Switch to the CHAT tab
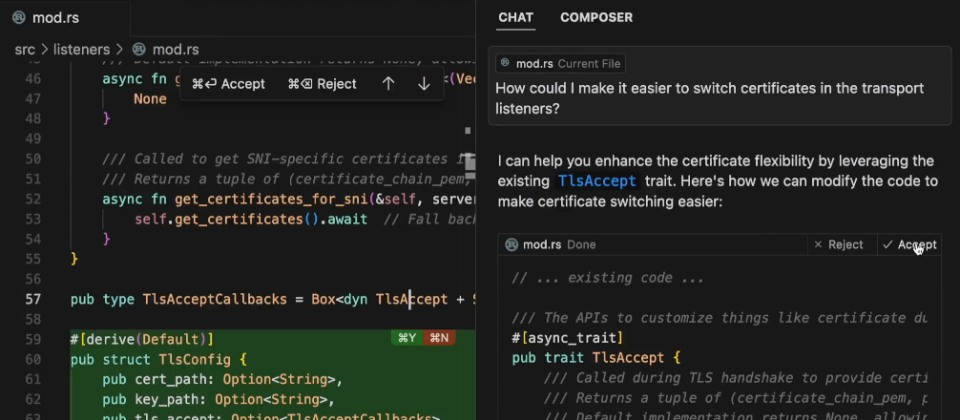The height and width of the screenshot is (420, 960). point(515,17)
